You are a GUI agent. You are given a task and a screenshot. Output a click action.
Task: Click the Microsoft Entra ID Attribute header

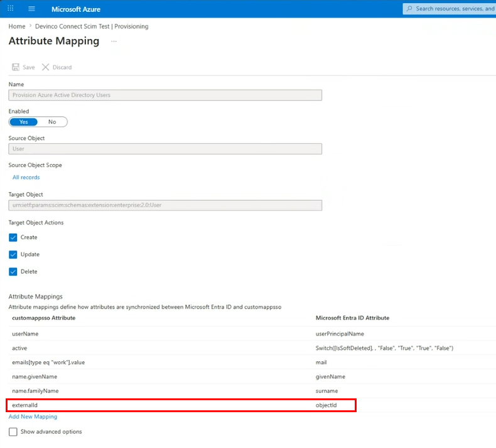(352, 318)
